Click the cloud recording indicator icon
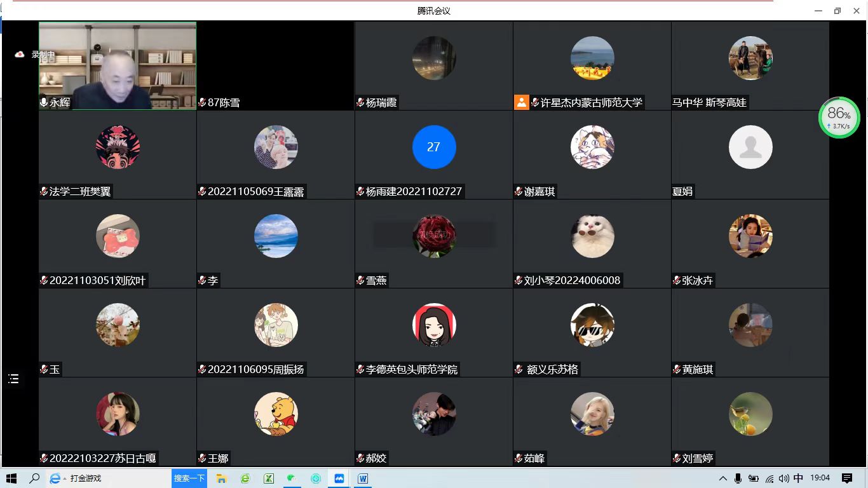868x488 pixels. 20,55
